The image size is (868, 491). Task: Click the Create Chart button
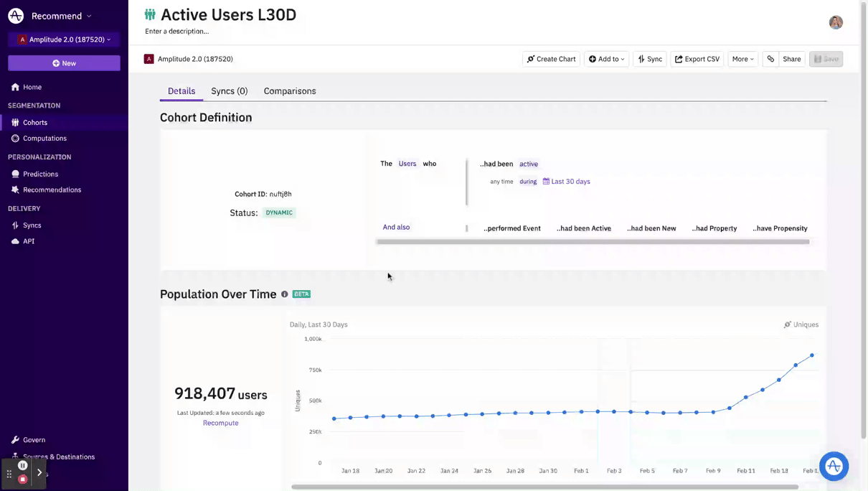551,59
